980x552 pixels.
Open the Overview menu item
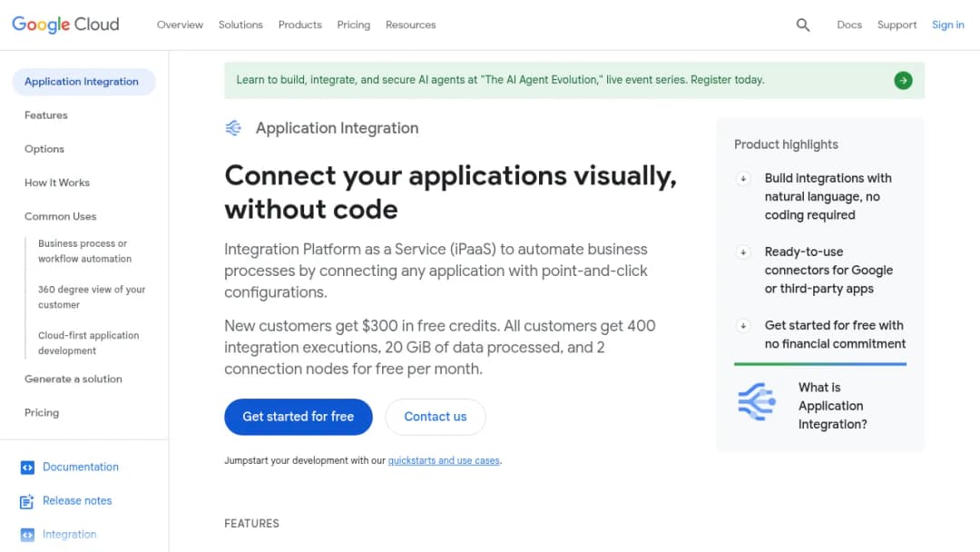180,25
